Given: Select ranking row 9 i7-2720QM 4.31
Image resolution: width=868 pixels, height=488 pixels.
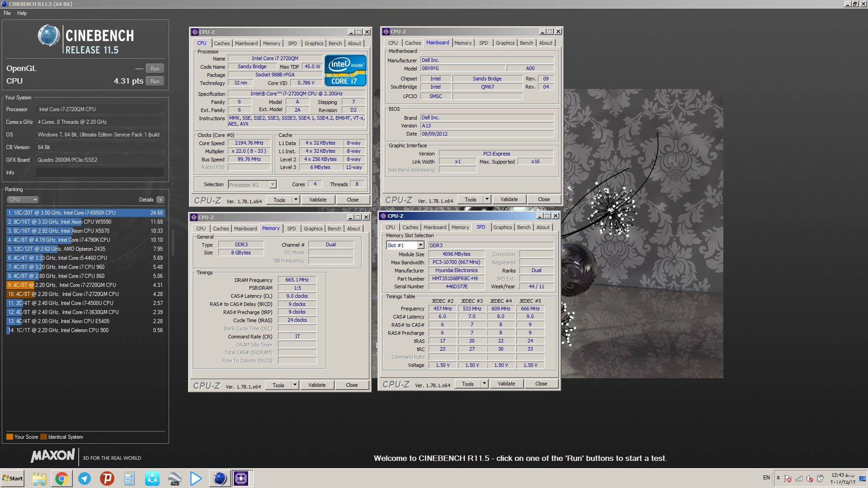Looking at the screenshot, I should (85, 285).
